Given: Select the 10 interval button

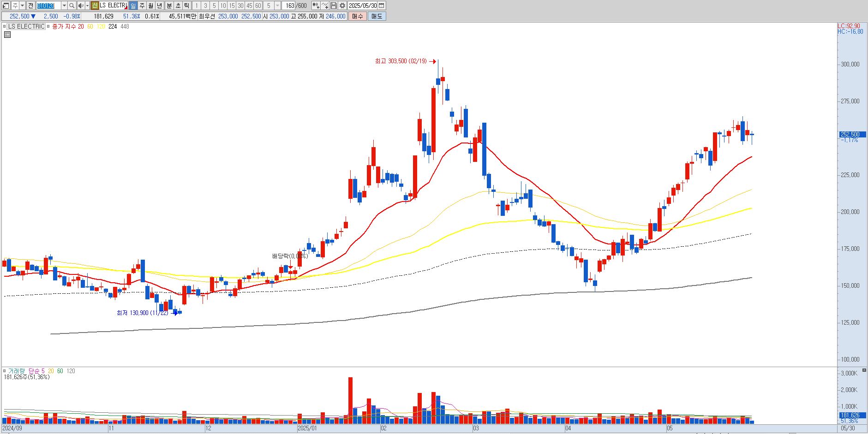Looking at the screenshot, I should click(x=223, y=6).
